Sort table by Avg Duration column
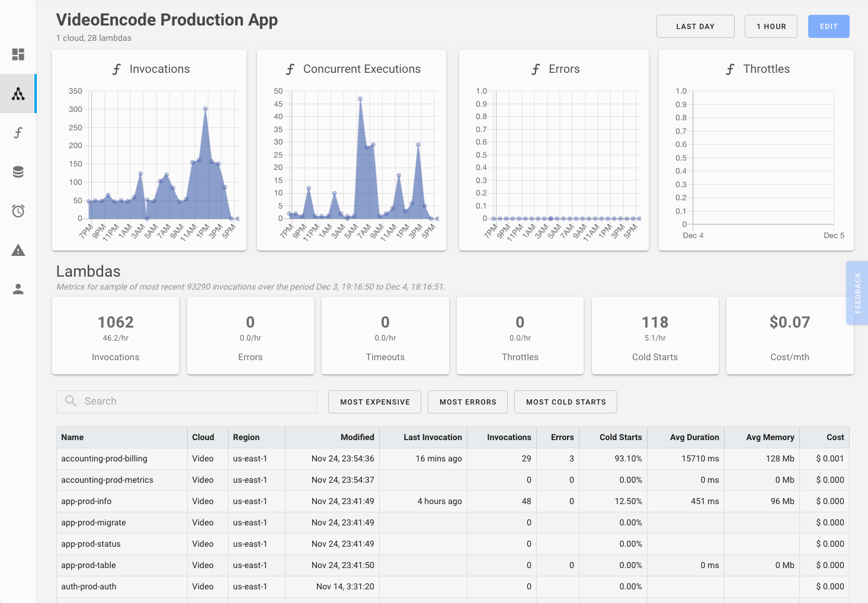The image size is (868, 603). 686,437
